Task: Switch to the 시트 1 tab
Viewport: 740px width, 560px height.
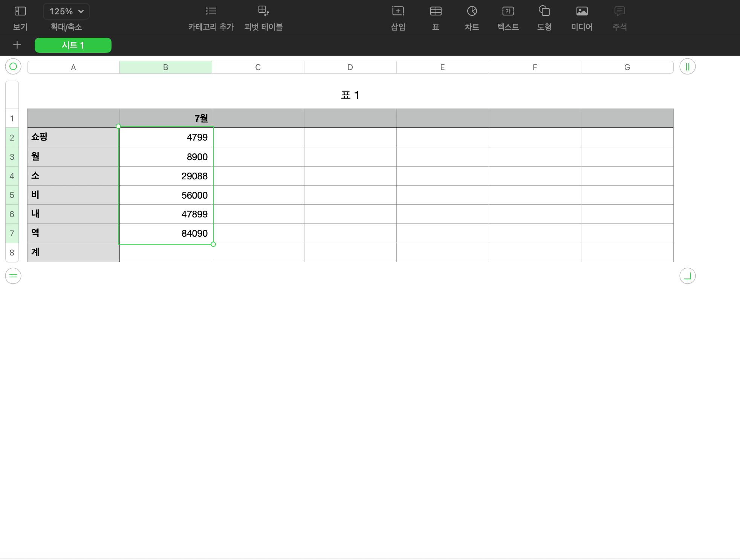Action: [73, 45]
